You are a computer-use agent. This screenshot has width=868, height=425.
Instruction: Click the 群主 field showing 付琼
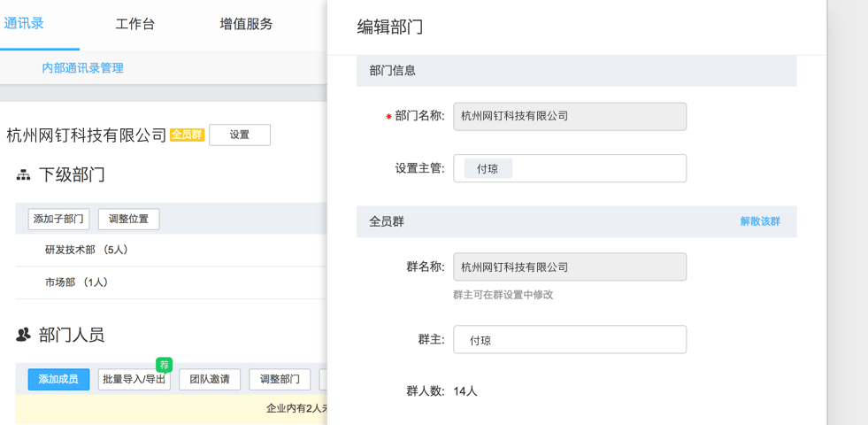570,340
